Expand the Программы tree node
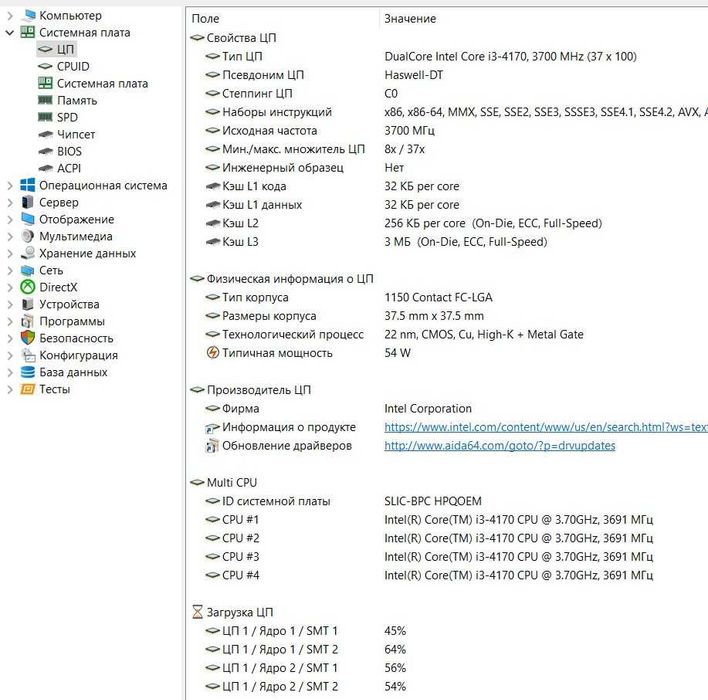 [x=10, y=322]
